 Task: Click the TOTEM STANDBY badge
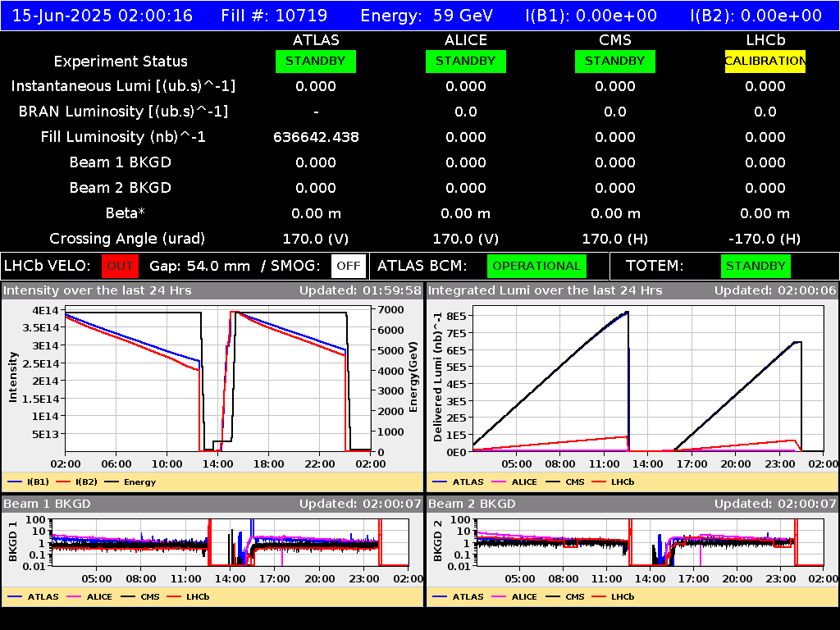click(756, 266)
